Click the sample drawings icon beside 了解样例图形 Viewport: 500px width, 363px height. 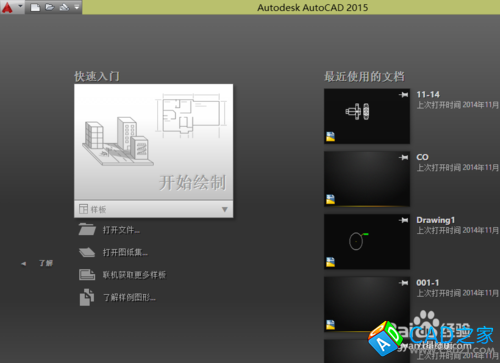click(x=87, y=297)
